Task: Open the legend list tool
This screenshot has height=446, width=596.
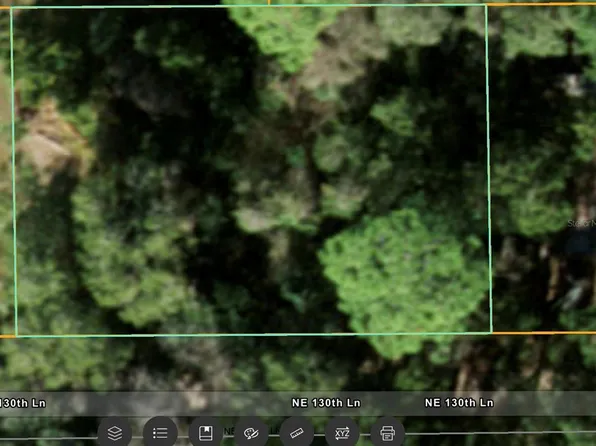Action: tap(160, 433)
